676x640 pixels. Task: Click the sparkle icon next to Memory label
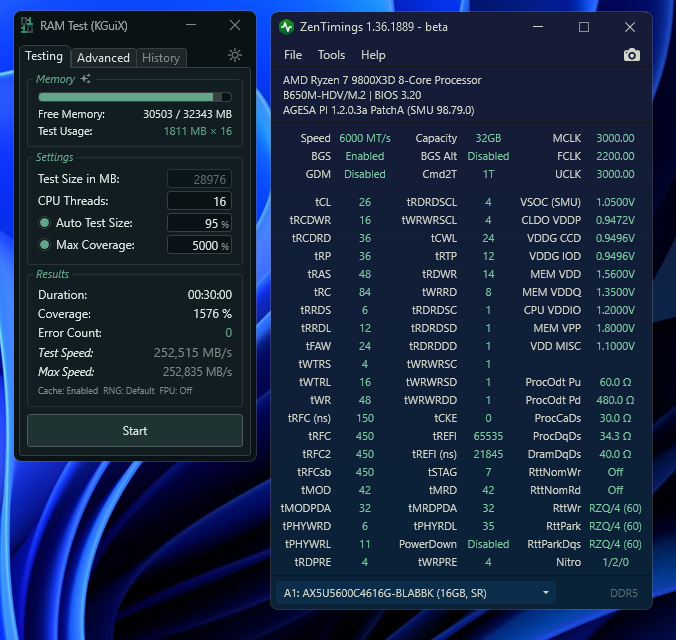pos(86,78)
